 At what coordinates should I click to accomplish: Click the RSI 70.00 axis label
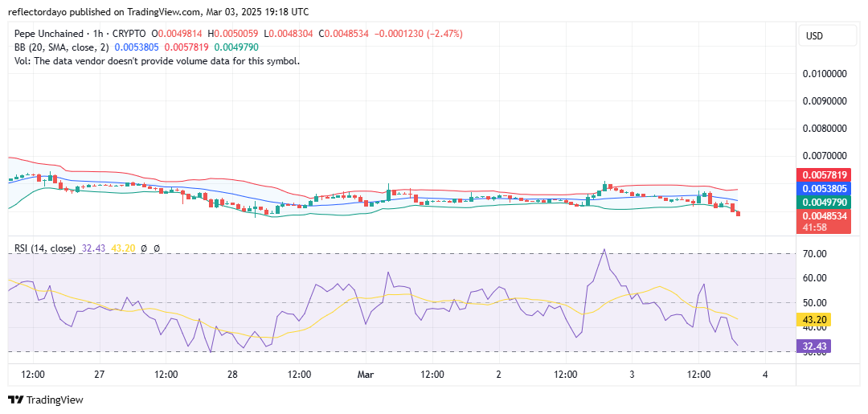tap(814, 253)
